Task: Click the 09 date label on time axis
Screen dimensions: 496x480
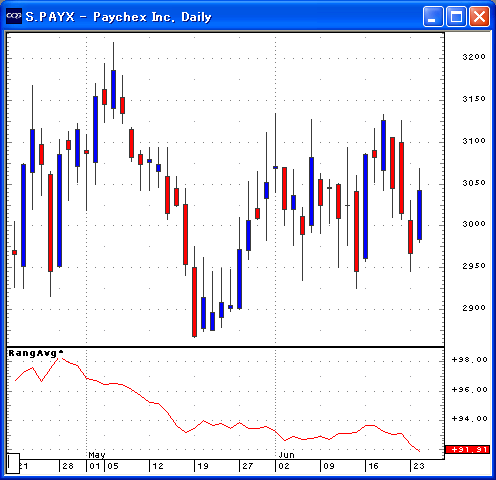Action: point(329,466)
